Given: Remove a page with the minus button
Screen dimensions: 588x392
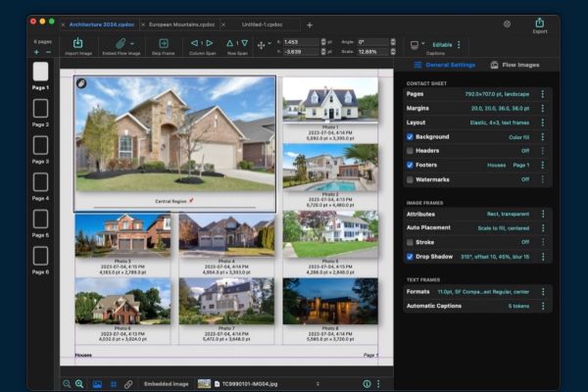Looking at the screenshot, I should click(x=48, y=52).
